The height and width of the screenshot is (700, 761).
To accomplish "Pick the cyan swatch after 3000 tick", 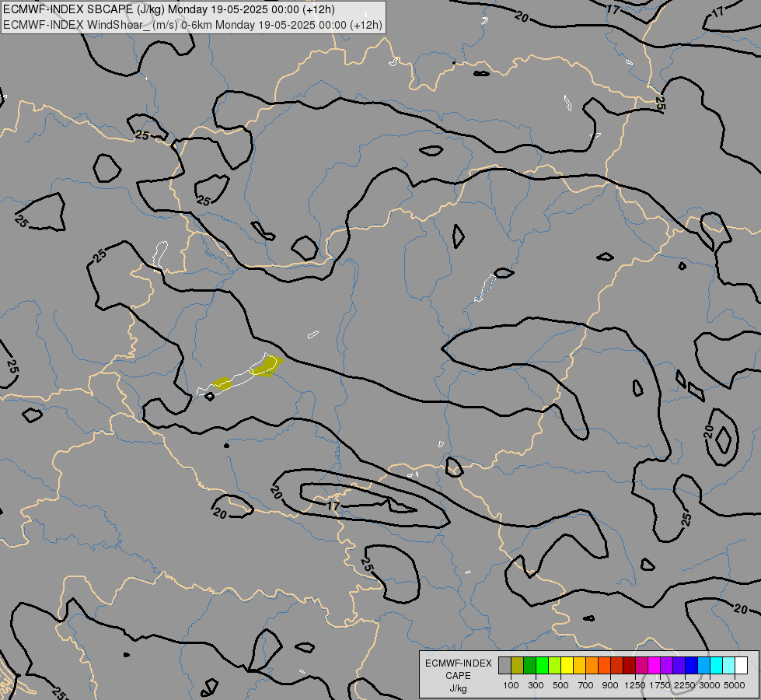I will point(717,666).
